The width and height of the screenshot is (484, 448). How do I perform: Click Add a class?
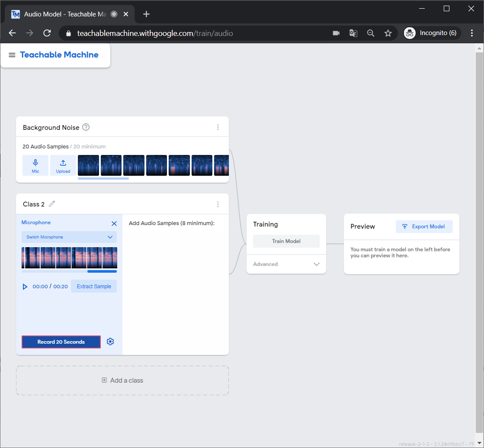[122, 380]
